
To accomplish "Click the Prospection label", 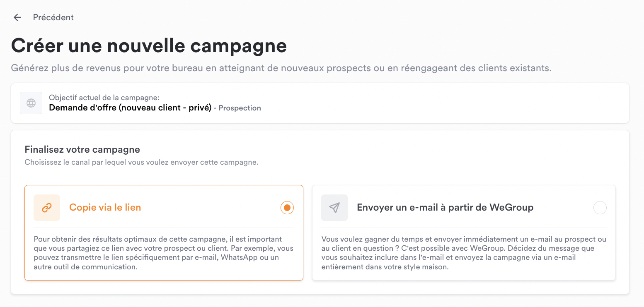I will [x=240, y=108].
